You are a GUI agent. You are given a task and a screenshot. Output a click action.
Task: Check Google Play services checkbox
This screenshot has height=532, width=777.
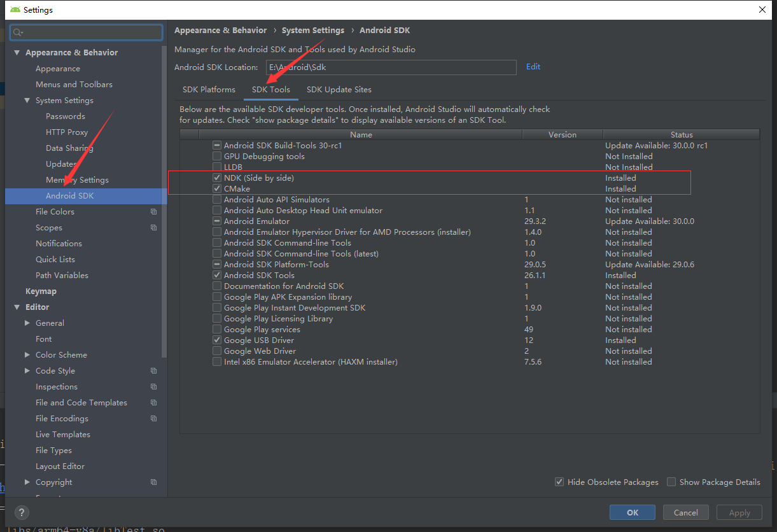217,330
